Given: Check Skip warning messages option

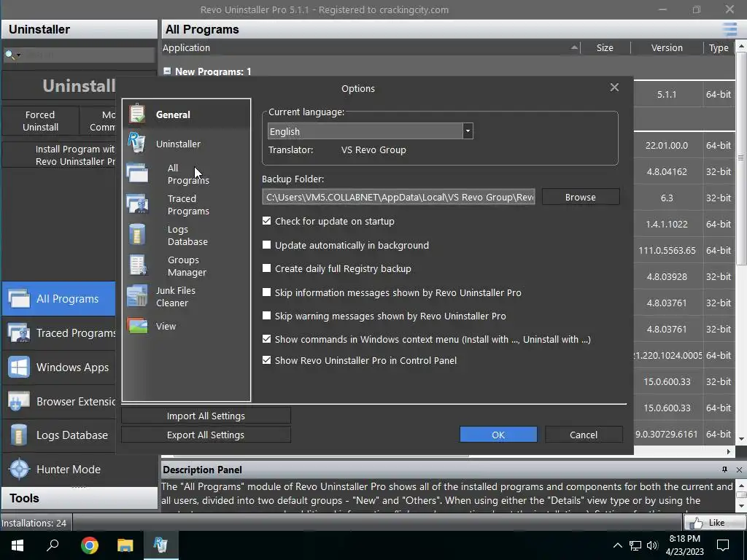Looking at the screenshot, I should (x=267, y=315).
